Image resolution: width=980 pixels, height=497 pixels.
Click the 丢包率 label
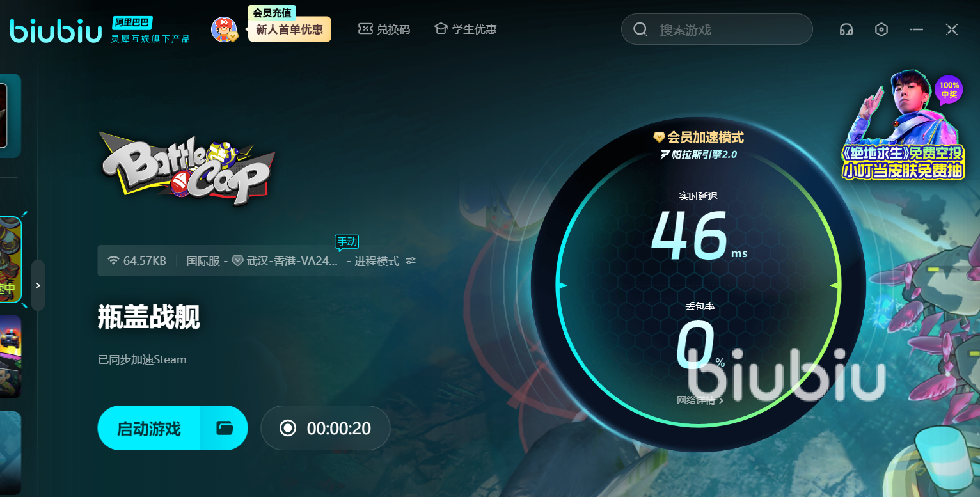click(699, 306)
